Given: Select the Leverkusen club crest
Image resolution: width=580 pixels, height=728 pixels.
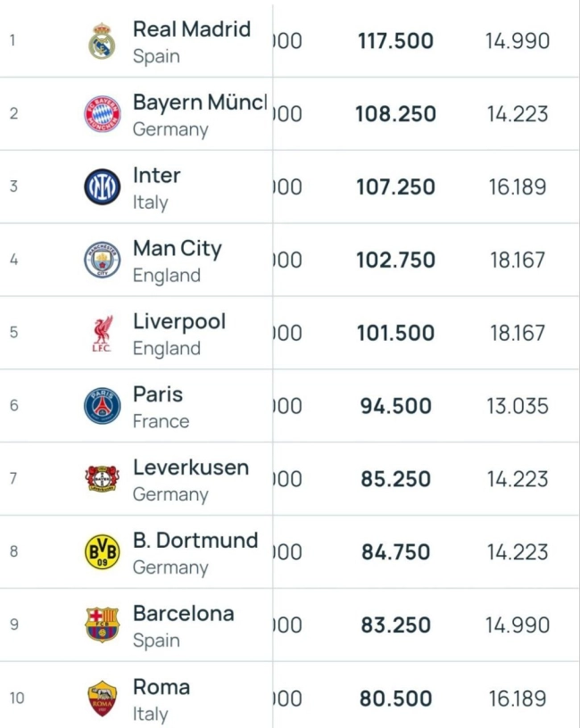Looking at the screenshot, I should pyautogui.click(x=102, y=479).
